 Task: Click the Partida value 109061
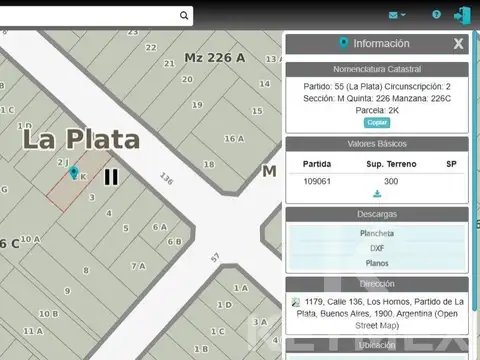(x=317, y=181)
